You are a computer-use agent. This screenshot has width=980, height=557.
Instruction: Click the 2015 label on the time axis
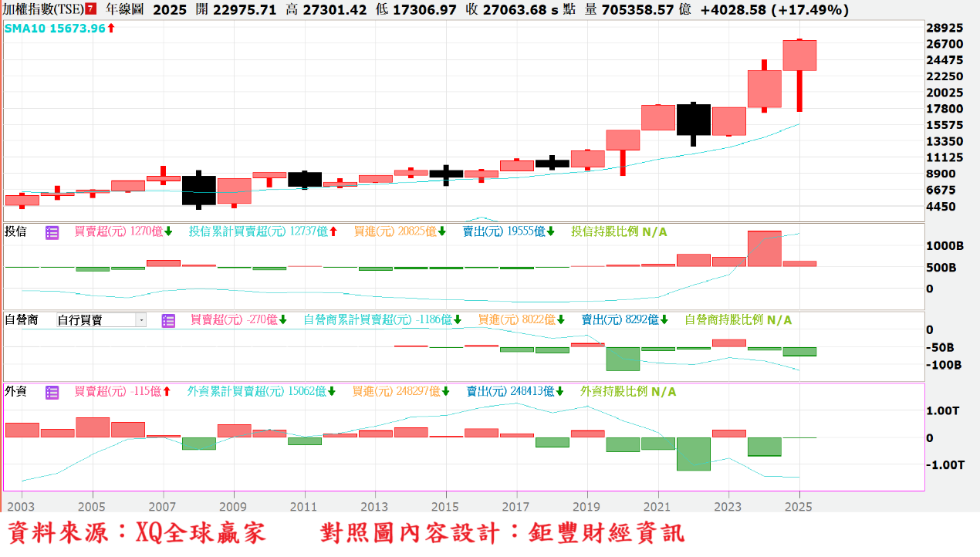pyautogui.click(x=445, y=506)
